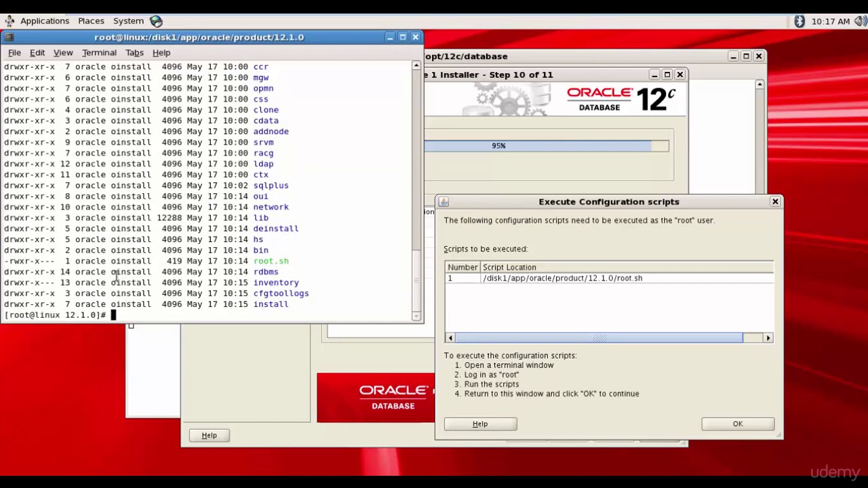
Task: Click the terminal scrollbar up arrow
Action: (x=416, y=66)
